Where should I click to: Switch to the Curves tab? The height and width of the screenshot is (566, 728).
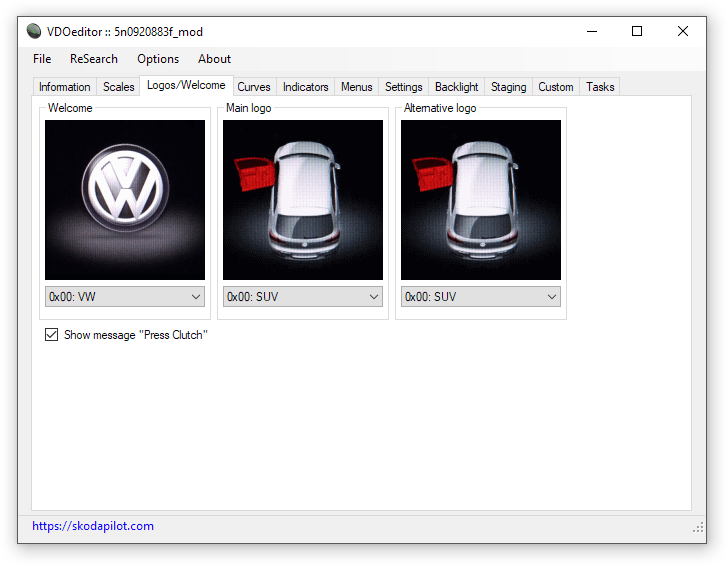[254, 87]
